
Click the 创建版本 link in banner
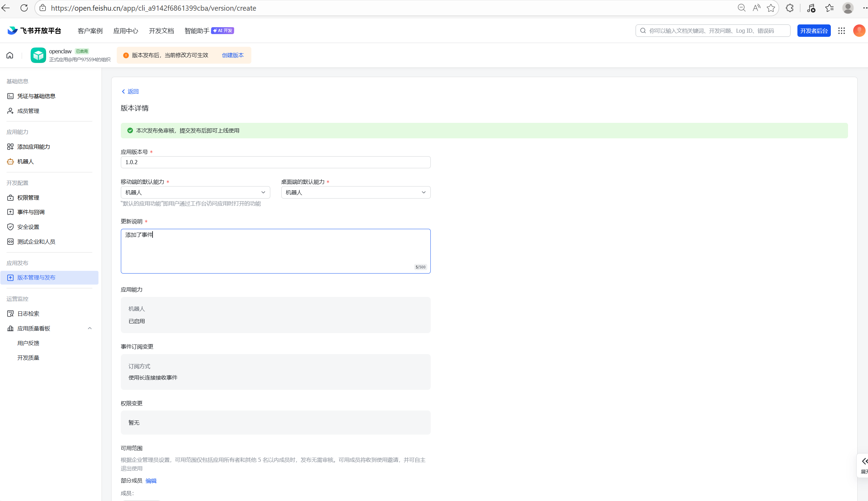[x=233, y=55]
